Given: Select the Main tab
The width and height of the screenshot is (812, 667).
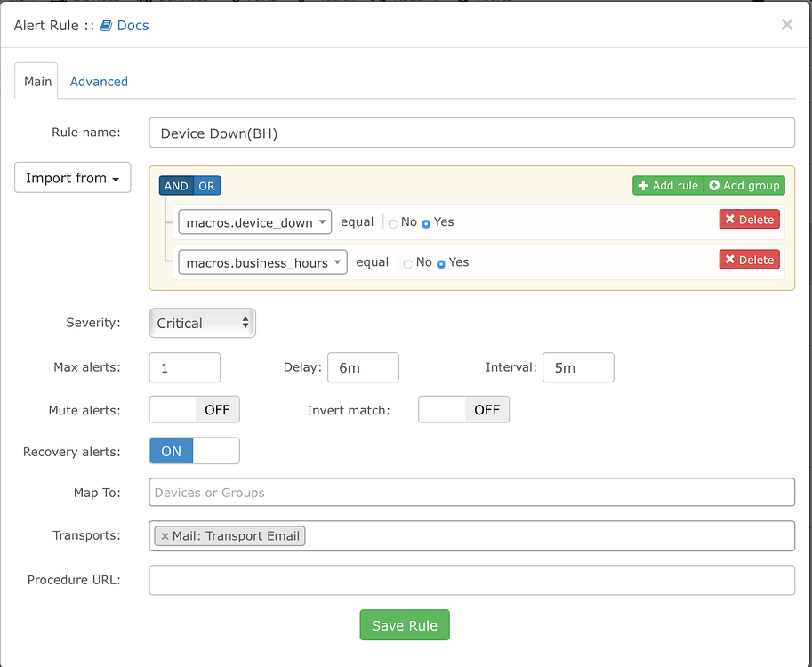Looking at the screenshot, I should pos(36,81).
